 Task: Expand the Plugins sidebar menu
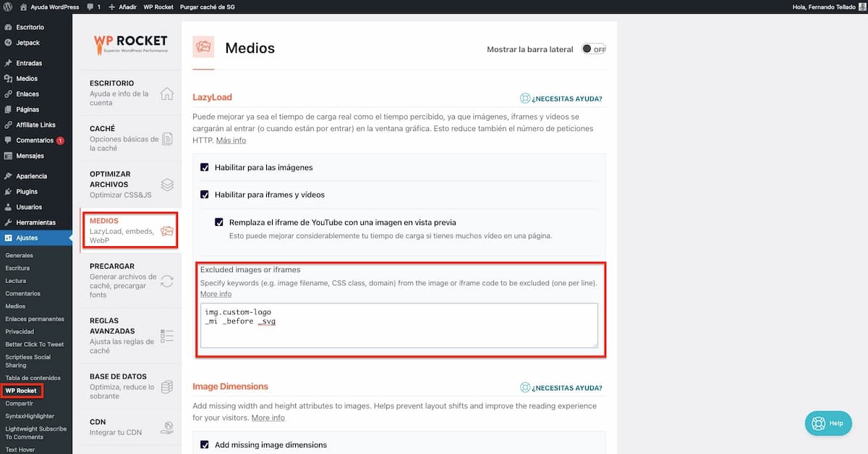[x=27, y=192]
